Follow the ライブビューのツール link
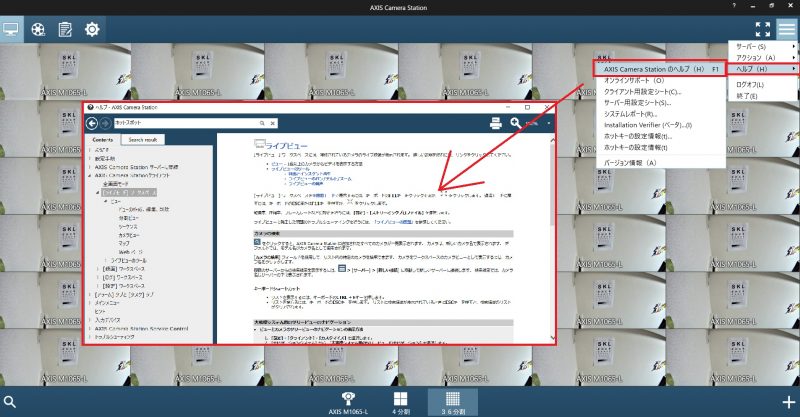800x417 pixels. (x=290, y=169)
